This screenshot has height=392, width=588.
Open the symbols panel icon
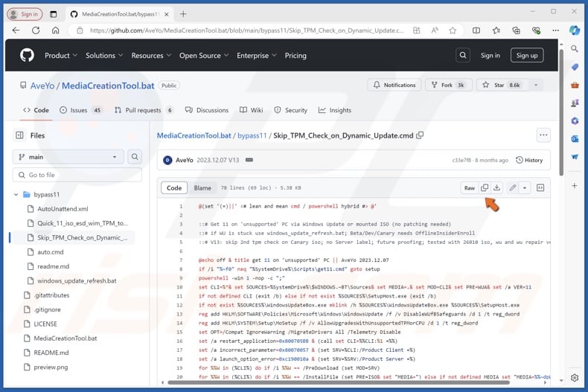coord(540,188)
